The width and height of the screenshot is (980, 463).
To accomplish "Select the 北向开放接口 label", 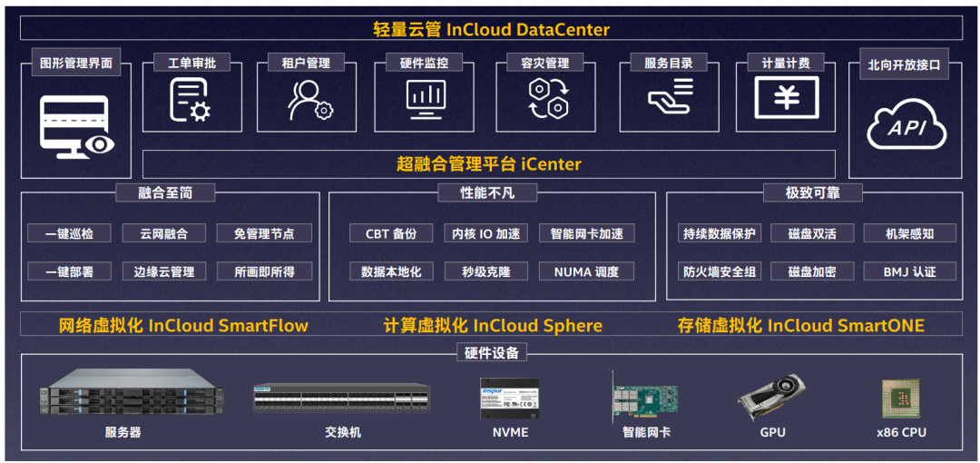I will pyautogui.click(x=904, y=64).
